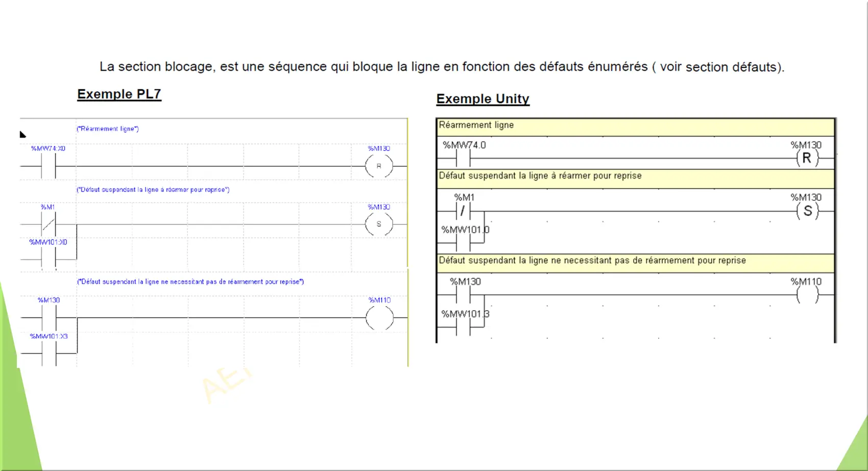Select PL7 comment 'ne necessitant pas de réarmement'
The width and height of the screenshot is (868, 471).
tap(190, 281)
